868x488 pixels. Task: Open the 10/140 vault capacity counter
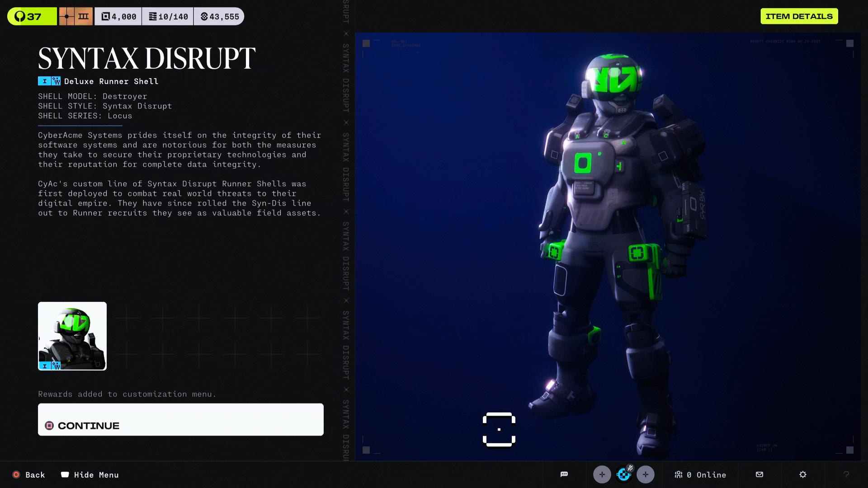coord(168,16)
